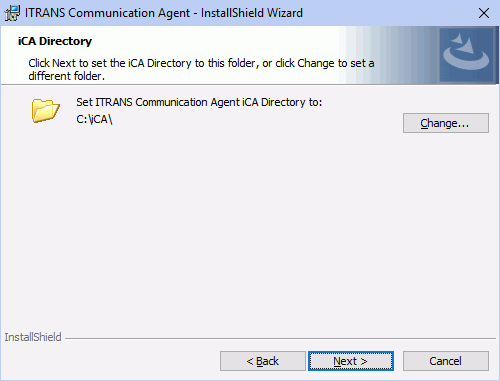Click the blank title bar space before the X

pos(388,13)
